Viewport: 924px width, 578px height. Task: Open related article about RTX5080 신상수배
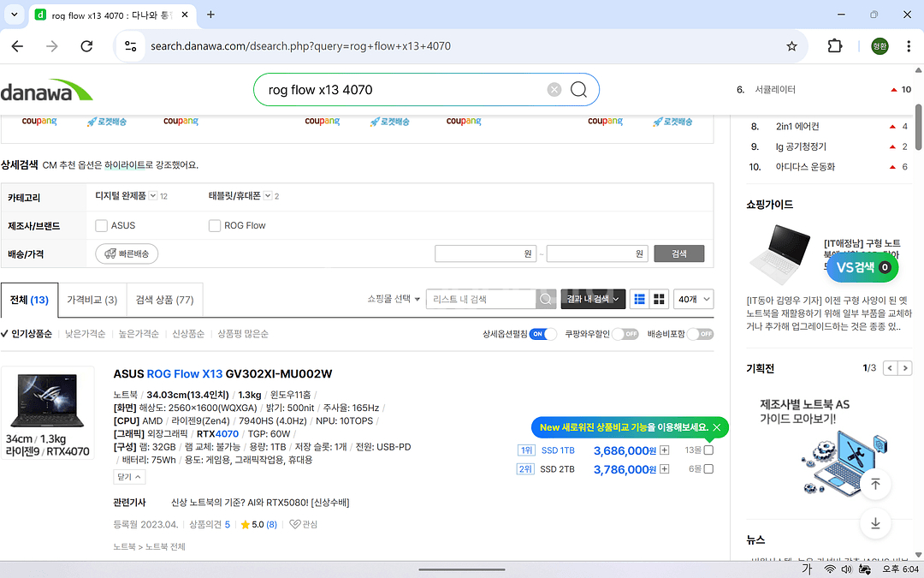tap(260, 503)
